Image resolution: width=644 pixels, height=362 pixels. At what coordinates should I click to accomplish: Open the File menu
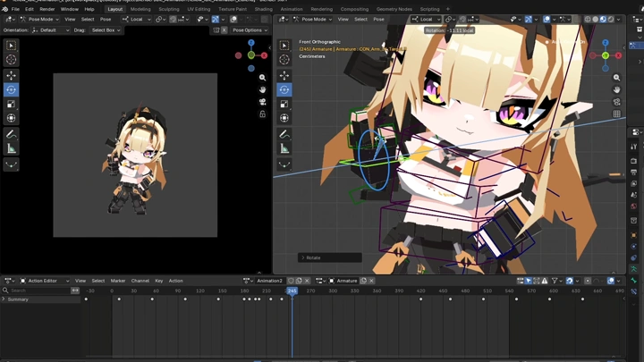pyautogui.click(x=15, y=9)
